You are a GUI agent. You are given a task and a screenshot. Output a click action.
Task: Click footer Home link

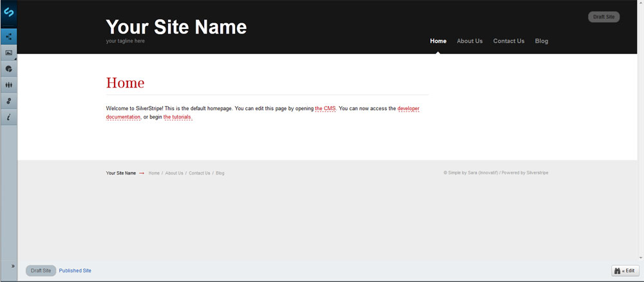click(154, 173)
